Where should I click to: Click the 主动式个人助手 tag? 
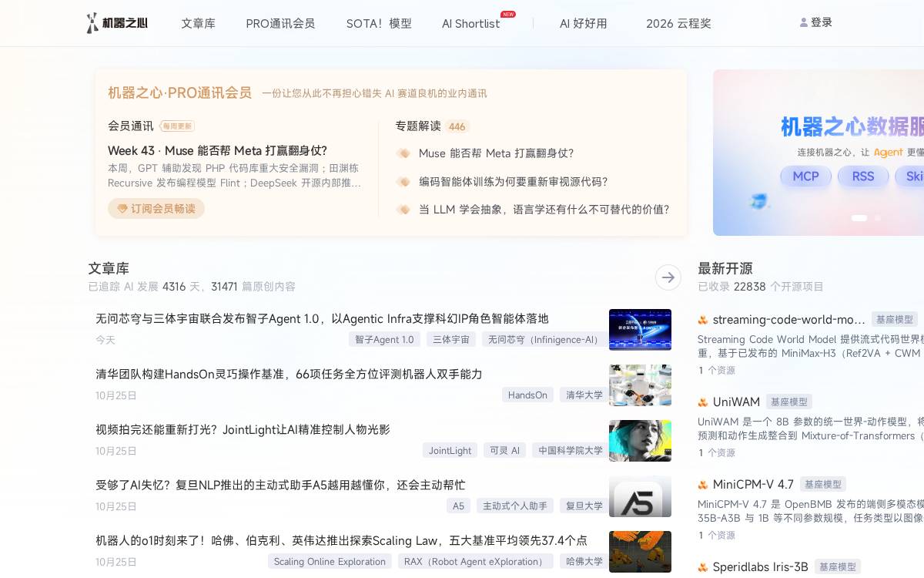tap(515, 506)
